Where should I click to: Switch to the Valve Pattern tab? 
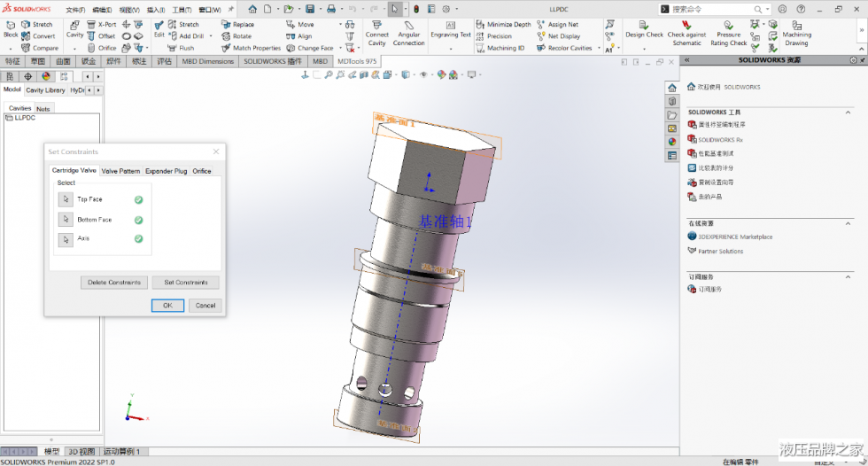tap(120, 171)
